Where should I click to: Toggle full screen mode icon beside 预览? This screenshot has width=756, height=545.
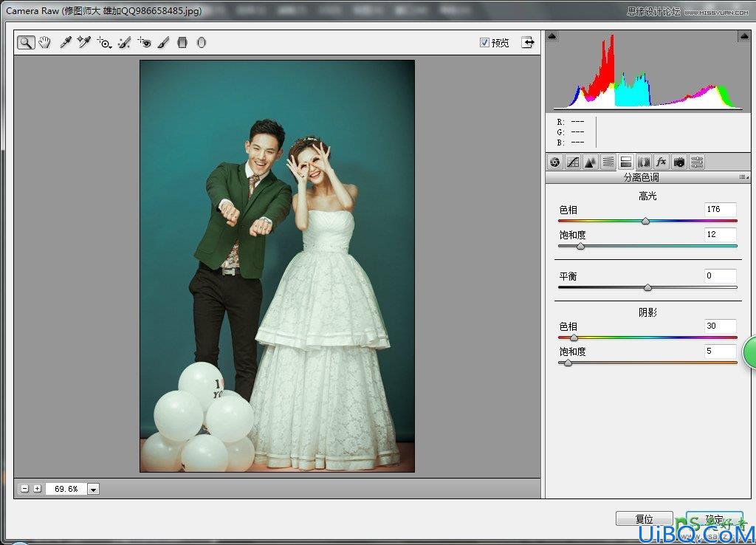pyautogui.click(x=528, y=42)
